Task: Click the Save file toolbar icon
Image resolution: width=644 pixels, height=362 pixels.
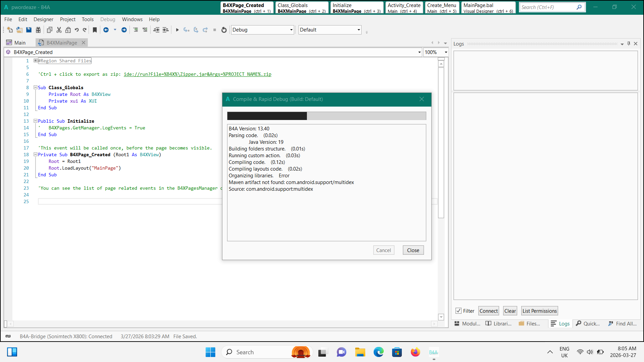Action: tap(29, 30)
